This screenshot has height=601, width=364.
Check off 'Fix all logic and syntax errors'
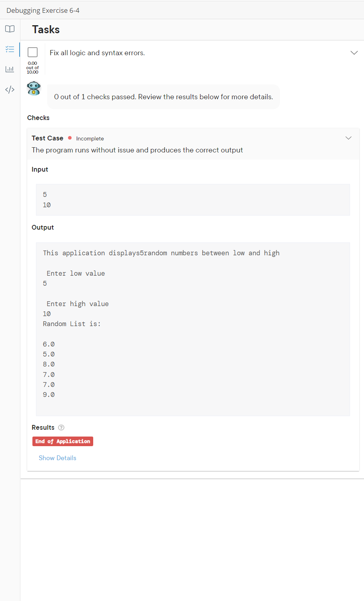click(32, 52)
